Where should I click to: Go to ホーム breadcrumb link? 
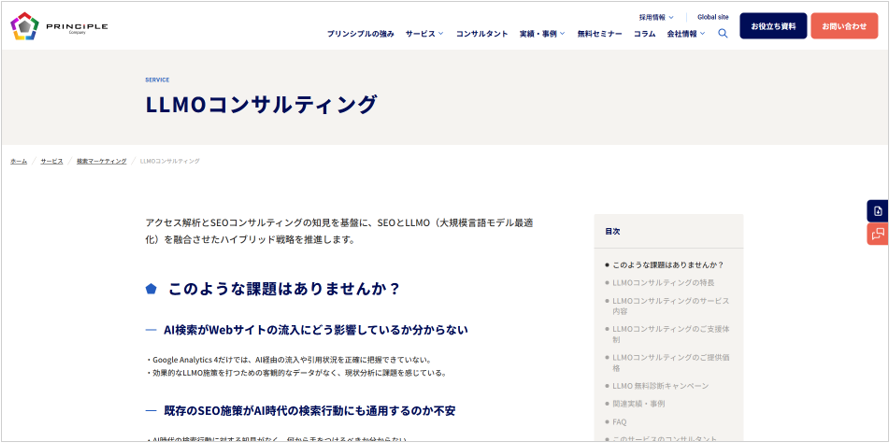tap(19, 161)
